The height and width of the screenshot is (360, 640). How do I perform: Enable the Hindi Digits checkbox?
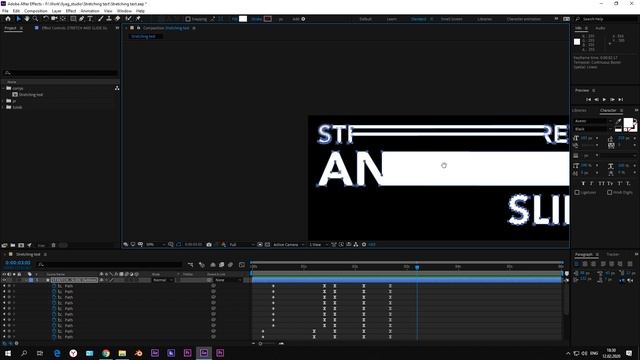(x=609, y=192)
